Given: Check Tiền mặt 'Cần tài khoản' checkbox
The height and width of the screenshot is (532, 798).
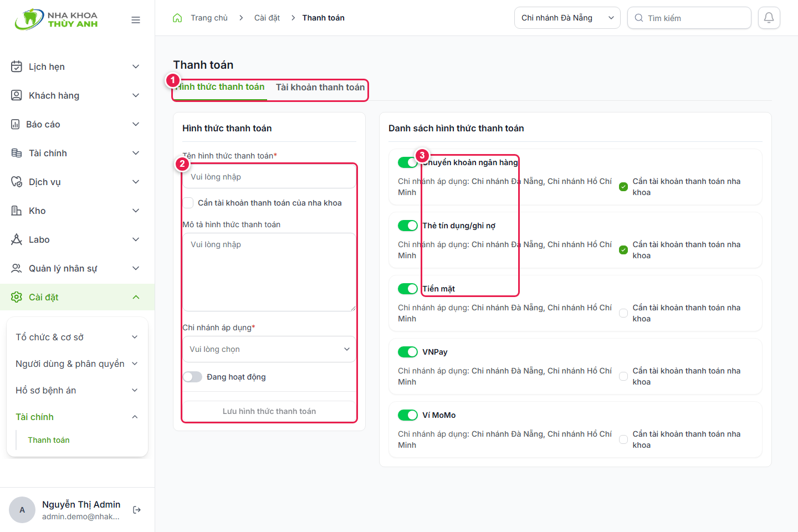Looking at the screenshot, I should (x=623, y=313).
